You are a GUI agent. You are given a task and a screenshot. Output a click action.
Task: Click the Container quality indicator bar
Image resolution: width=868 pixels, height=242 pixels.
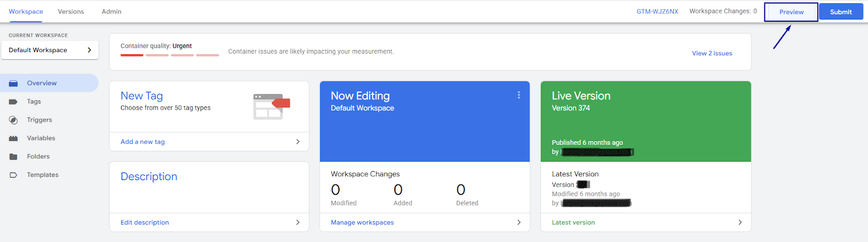pyautogui.click(x=169, y=55)
